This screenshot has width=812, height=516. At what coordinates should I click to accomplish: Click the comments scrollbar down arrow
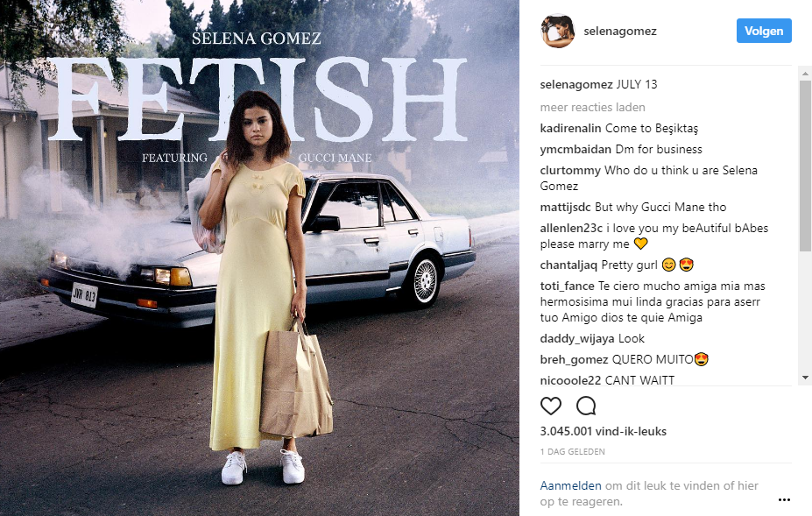pyautogui.click(x=805, y=377)
